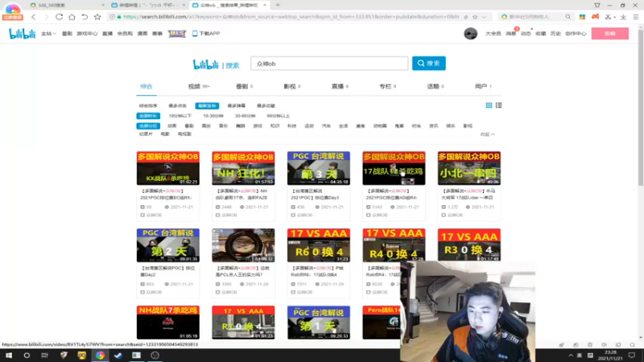Go back with the browser back arrow
This screenshot has width=644, height=362.
pyautogui.click(x=34, y=17)
